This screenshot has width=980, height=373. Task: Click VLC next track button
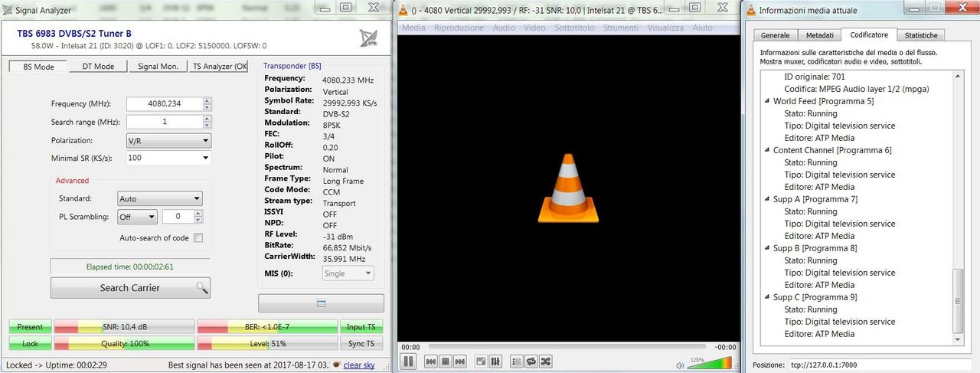coord(459,361)
